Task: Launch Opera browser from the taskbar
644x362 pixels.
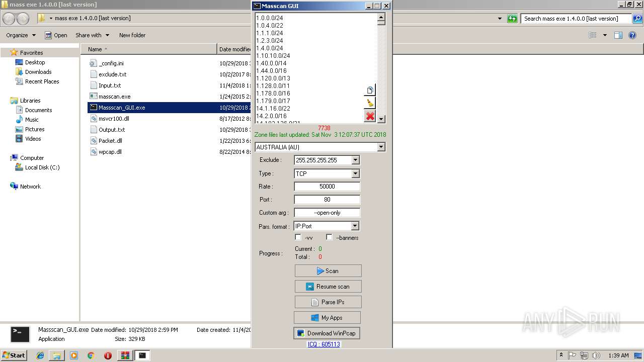Action: 108,355
